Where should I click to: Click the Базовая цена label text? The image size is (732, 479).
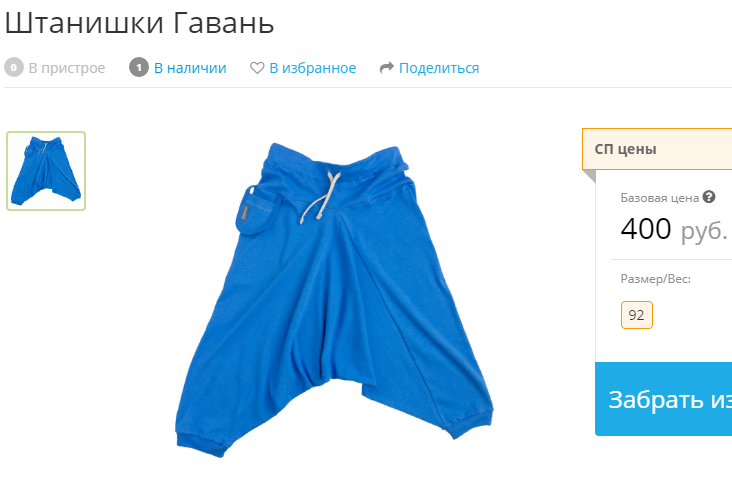coord(660,198)
